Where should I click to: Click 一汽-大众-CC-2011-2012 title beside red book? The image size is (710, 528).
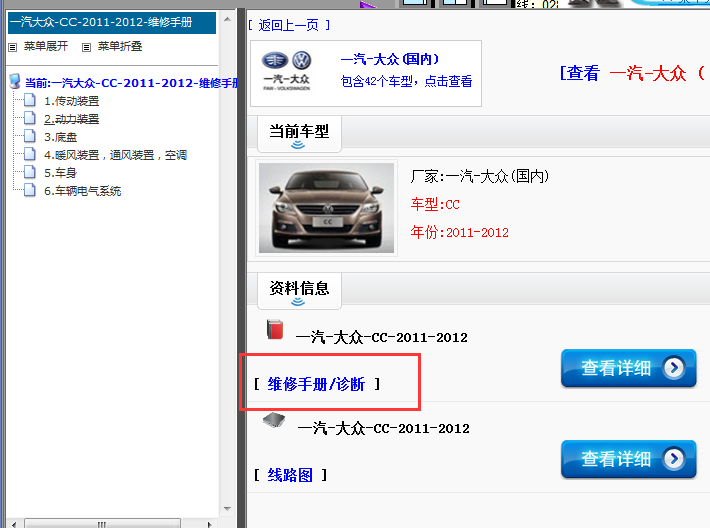(382, 337)
